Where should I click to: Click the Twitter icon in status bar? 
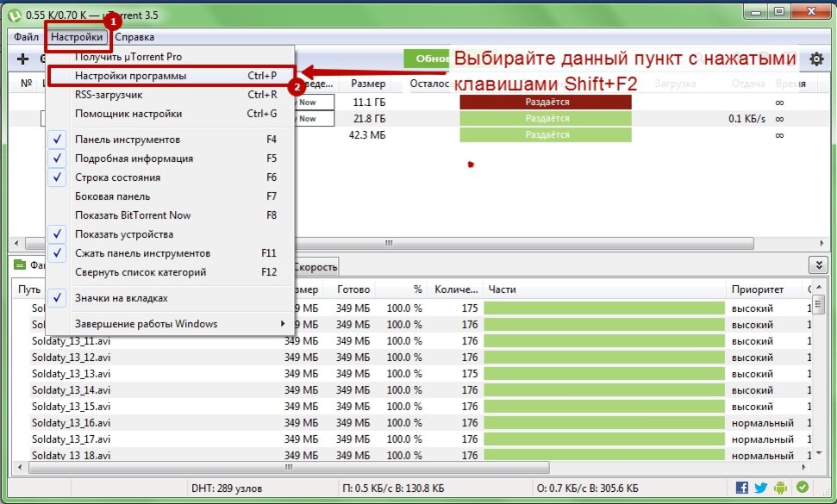[x=760, y=487]
